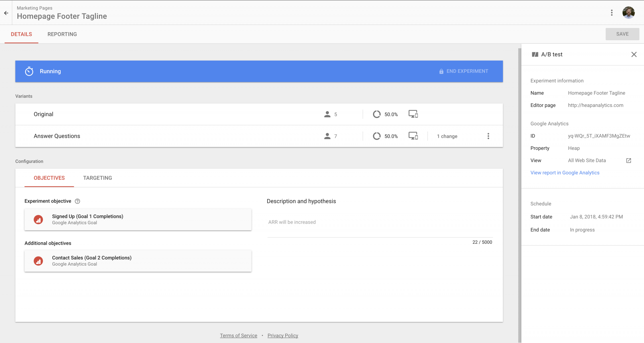The image size is (644, 343).
Task: Click the A/B test split icon
Action: [x=535, y=54]
